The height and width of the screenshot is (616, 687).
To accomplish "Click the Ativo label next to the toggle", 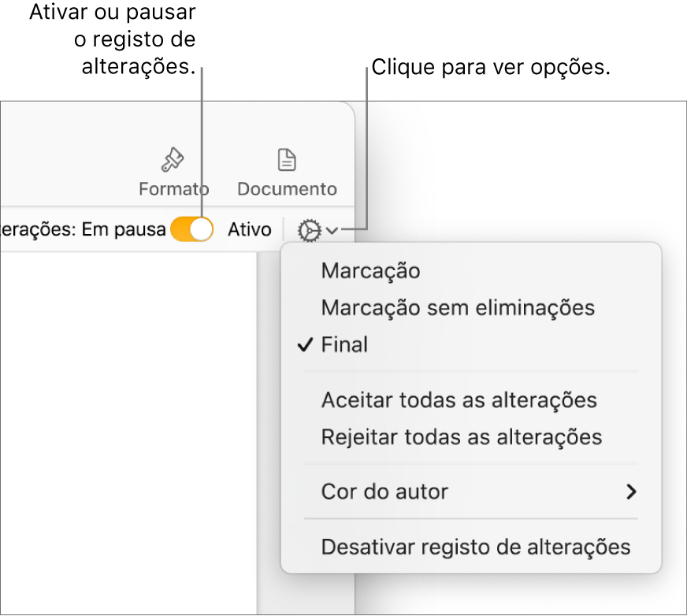I will (249, 229).
